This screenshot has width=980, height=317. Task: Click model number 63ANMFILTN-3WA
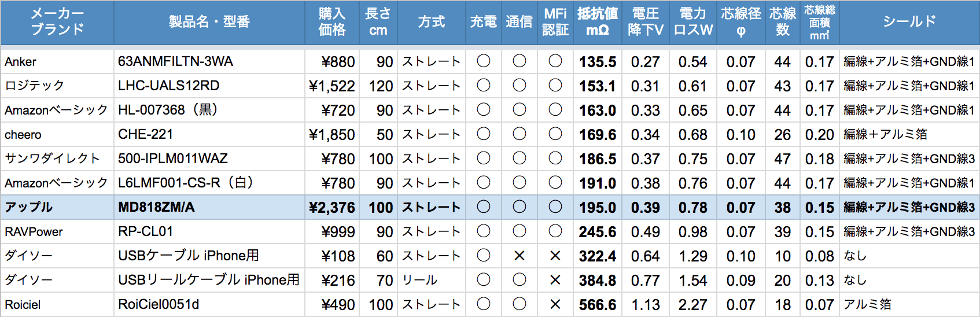(175, 61)
